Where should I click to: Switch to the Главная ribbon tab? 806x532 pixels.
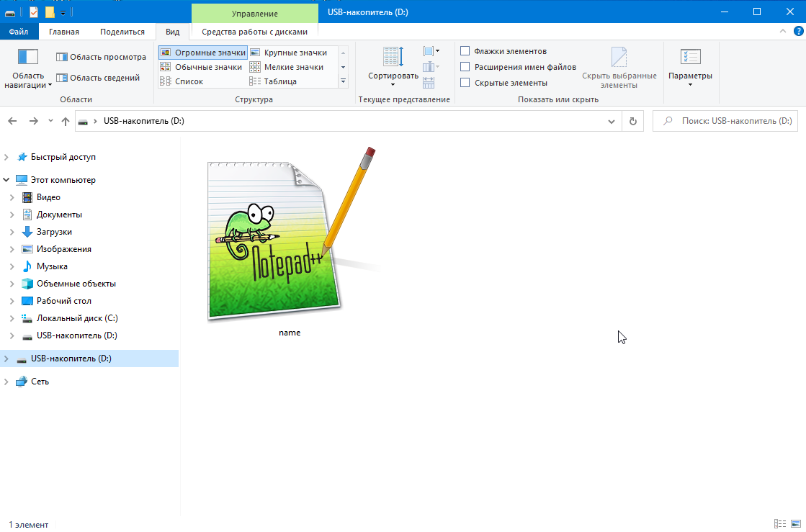pyautogui.click(x=64, y=32)
